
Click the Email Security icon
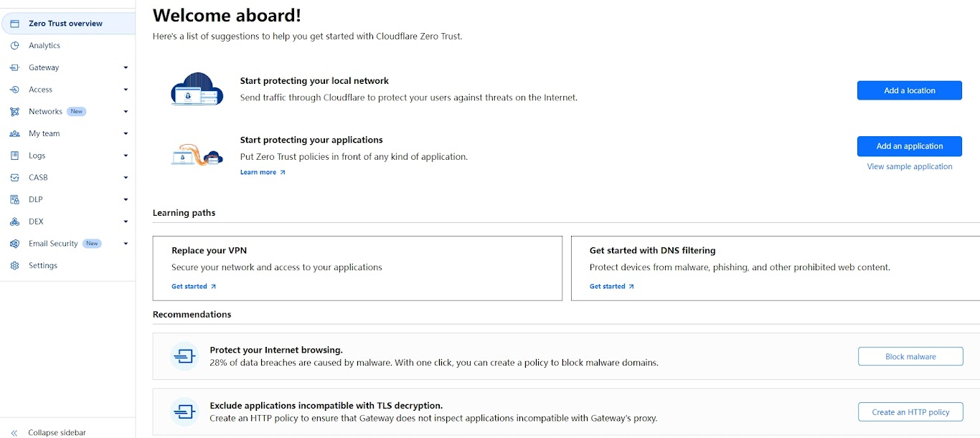pos(14,244)
